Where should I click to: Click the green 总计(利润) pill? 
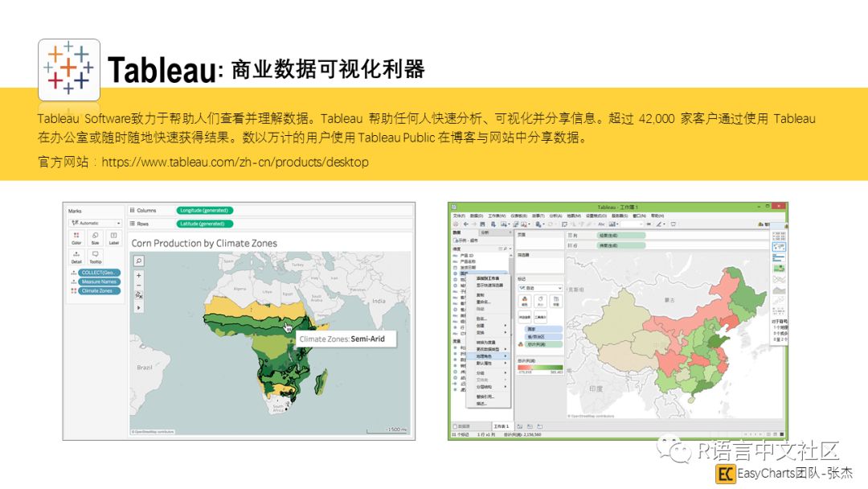[x=543, y=344]
